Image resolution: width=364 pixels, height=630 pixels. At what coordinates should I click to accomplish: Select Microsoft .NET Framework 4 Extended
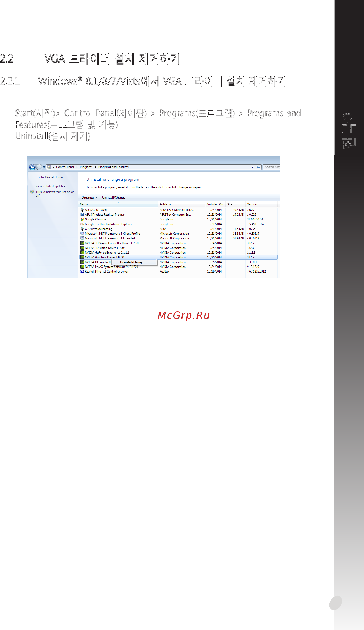[x=178, y=238]
